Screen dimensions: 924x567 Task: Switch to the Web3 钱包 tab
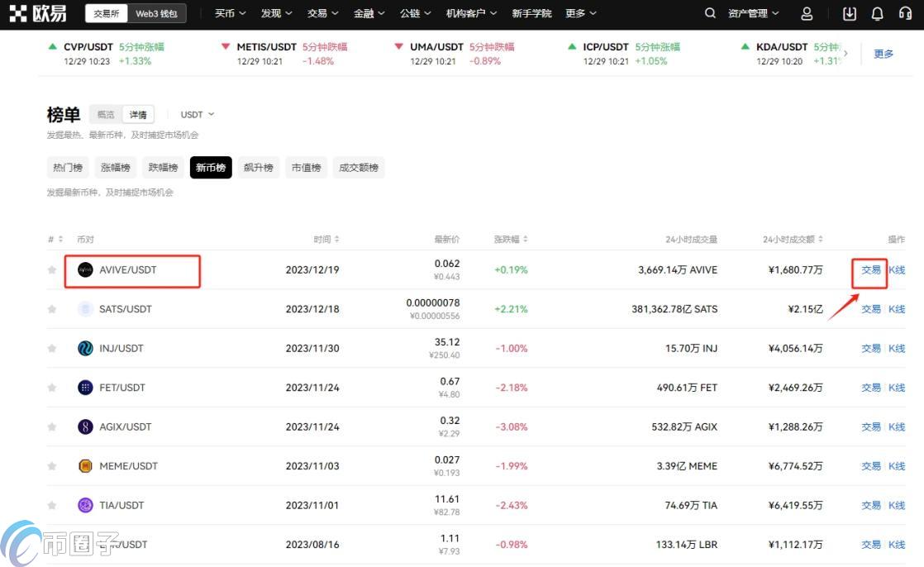tap(157, 13)
